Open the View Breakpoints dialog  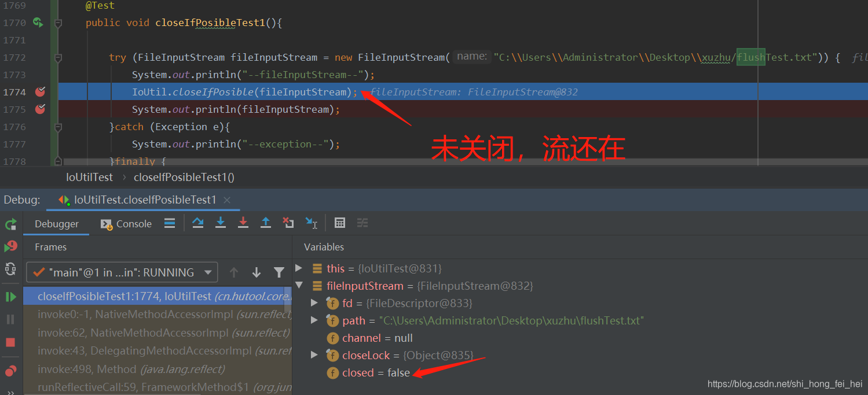tap(10, 371)
